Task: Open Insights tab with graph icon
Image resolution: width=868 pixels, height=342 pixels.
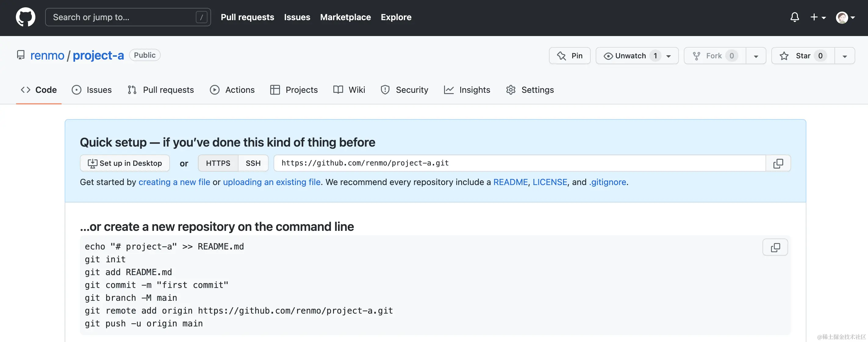Action: tap(467, 90)
